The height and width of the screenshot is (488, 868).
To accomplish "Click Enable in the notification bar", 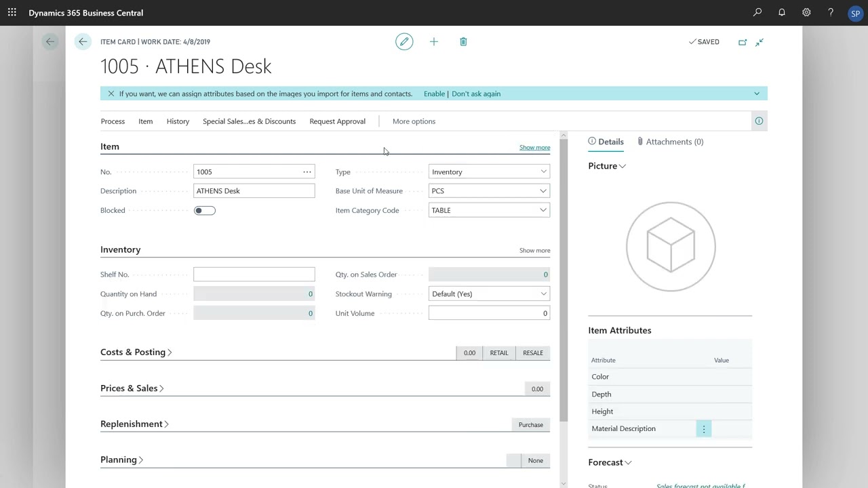I will (434, 94).
